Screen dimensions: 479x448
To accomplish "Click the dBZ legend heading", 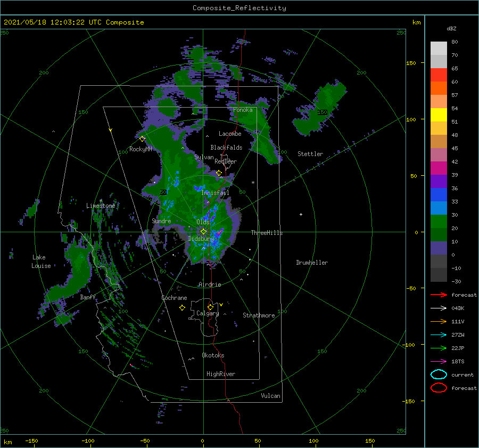I will tap(451, 28).
